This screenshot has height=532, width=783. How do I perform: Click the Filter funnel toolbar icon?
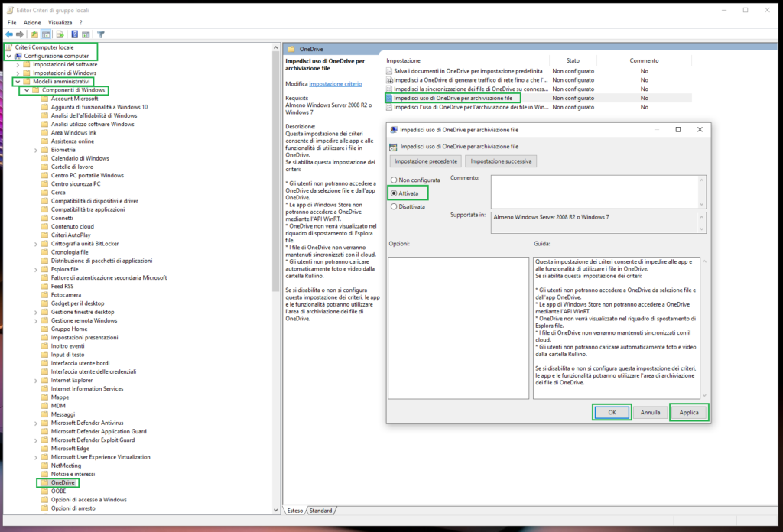click(x=101, y=34)
